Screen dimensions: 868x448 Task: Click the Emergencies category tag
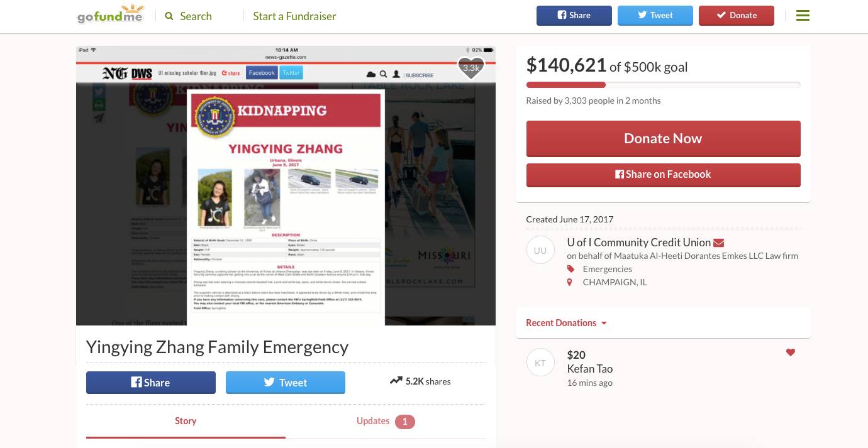607,269
